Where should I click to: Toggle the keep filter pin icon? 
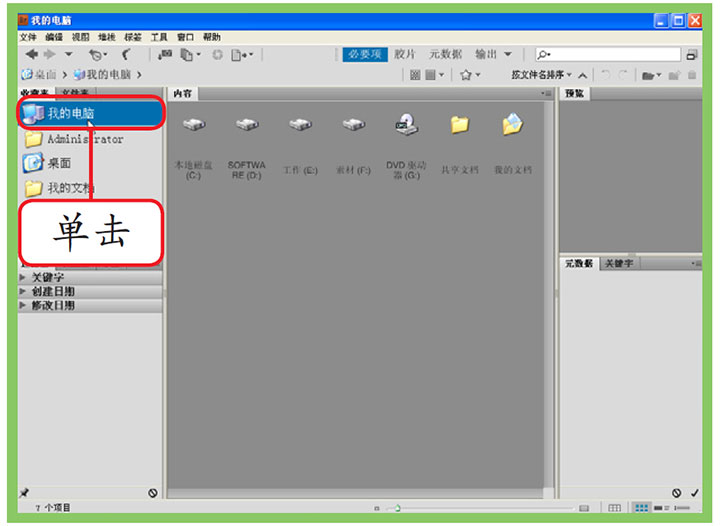[x=24, y=493]
